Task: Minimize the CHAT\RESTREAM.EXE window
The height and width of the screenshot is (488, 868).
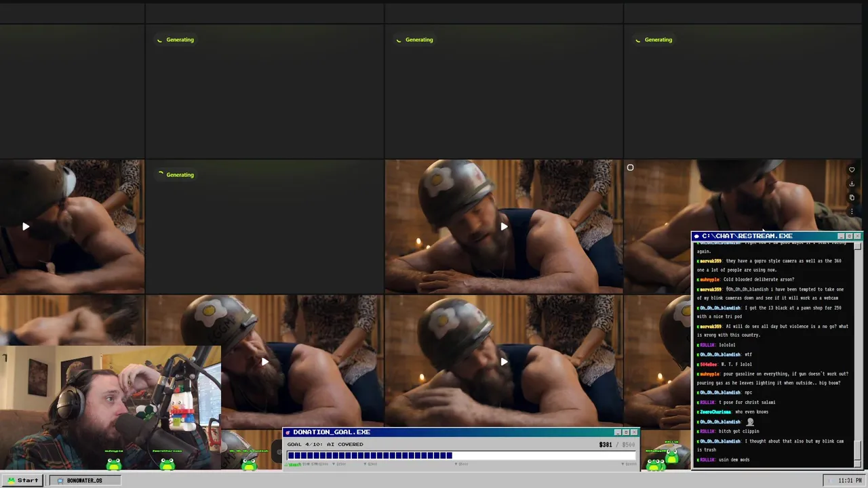Action: click(x=841, y=236)
